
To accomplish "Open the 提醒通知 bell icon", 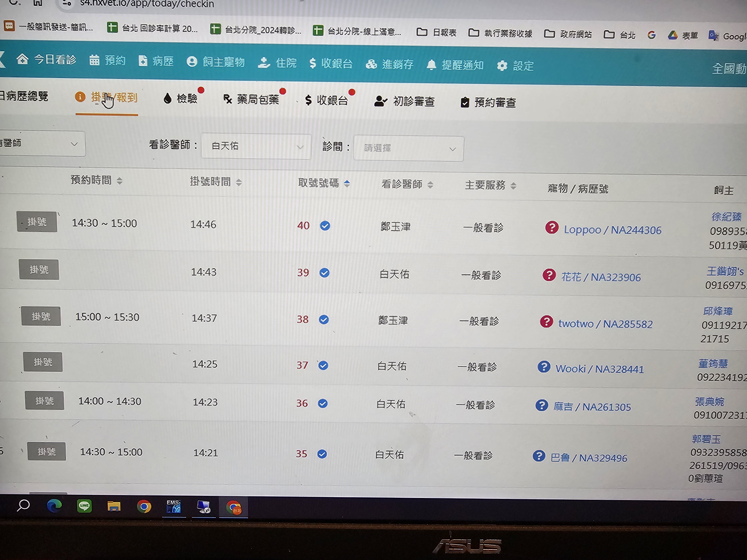I will [431, 64].
